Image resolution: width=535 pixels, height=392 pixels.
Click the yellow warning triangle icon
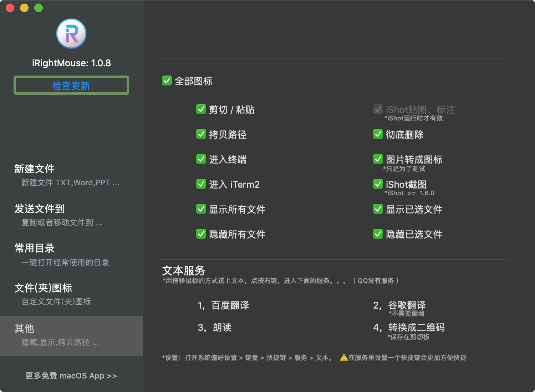click(x=344, y=357)
